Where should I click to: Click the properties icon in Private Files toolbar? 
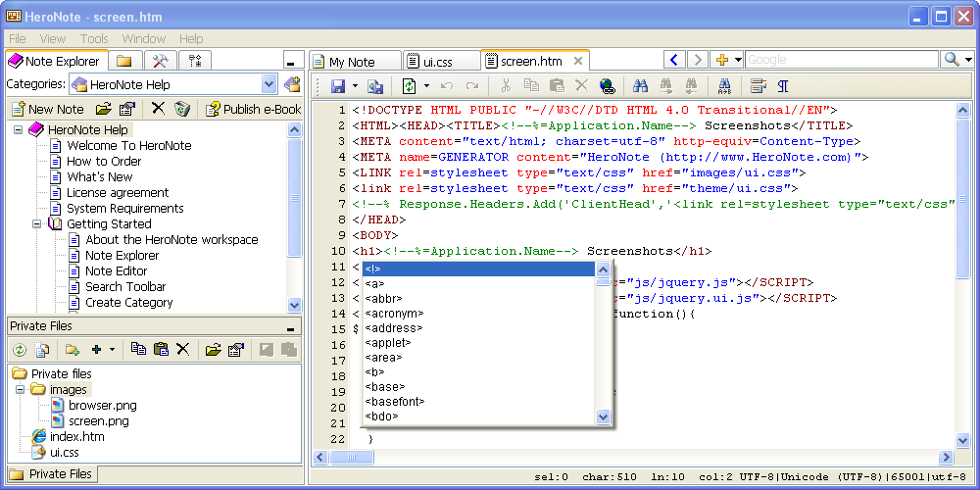tap(235, 350)
